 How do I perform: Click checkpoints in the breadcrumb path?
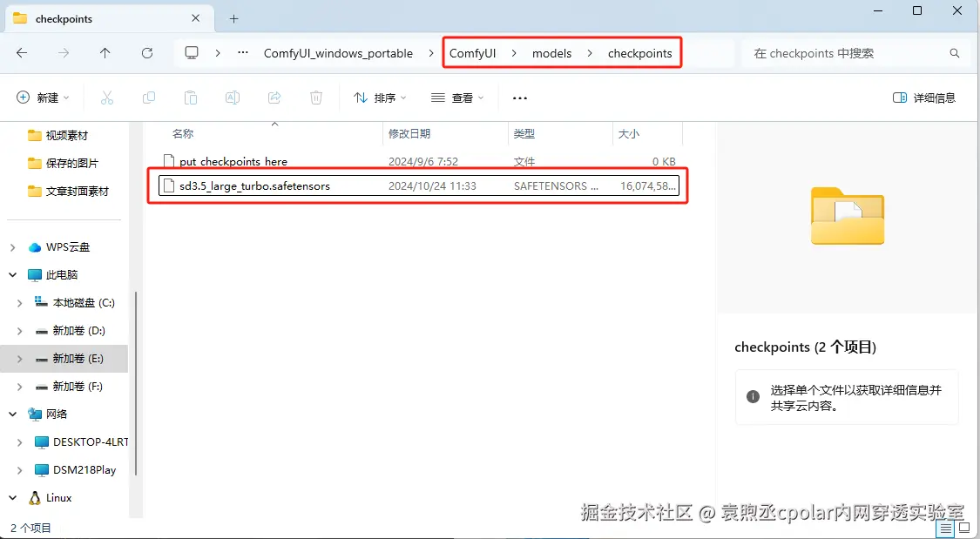[x=640, y=53]
